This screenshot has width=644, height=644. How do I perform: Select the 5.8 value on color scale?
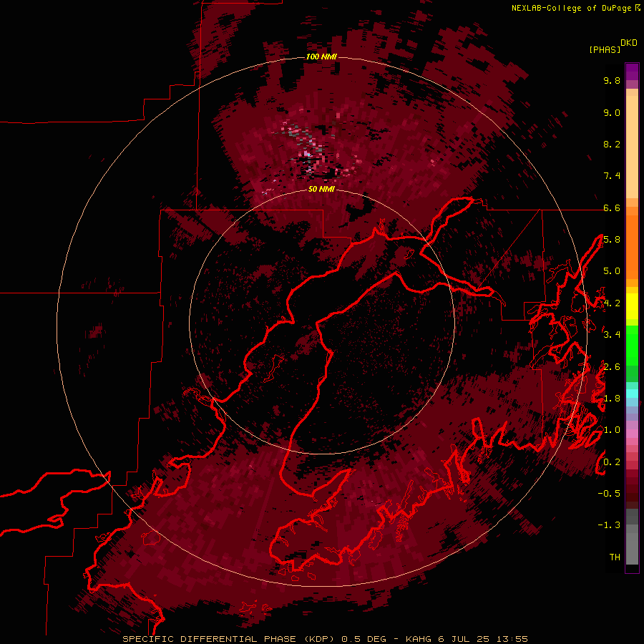612,240
